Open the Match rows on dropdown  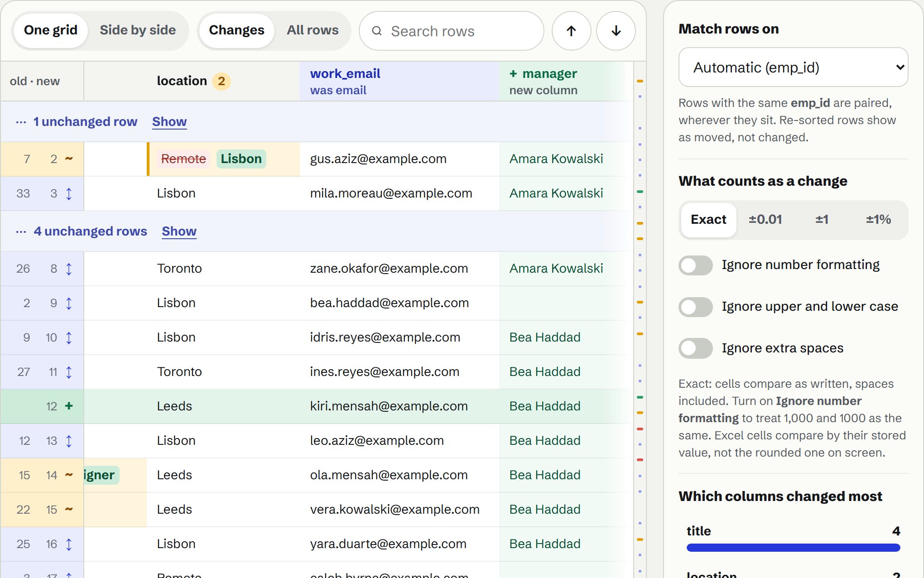[793, 67]
